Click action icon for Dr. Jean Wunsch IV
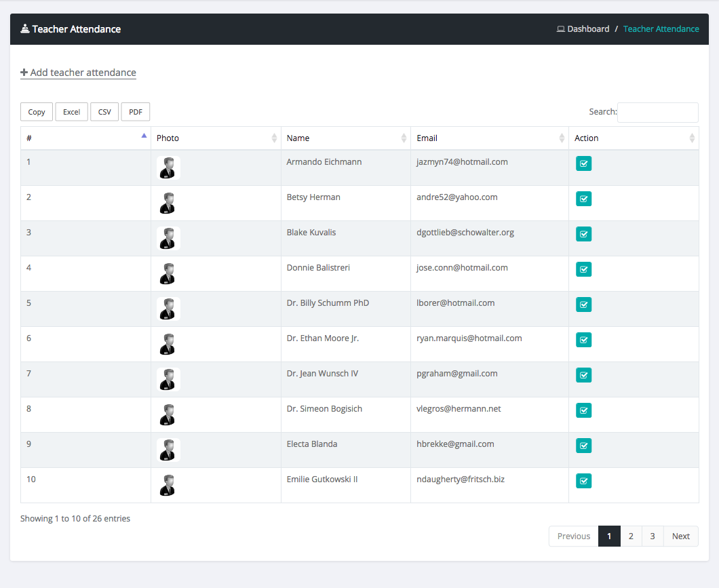Viewport: 719px width, 588px height. pos(583,375)
